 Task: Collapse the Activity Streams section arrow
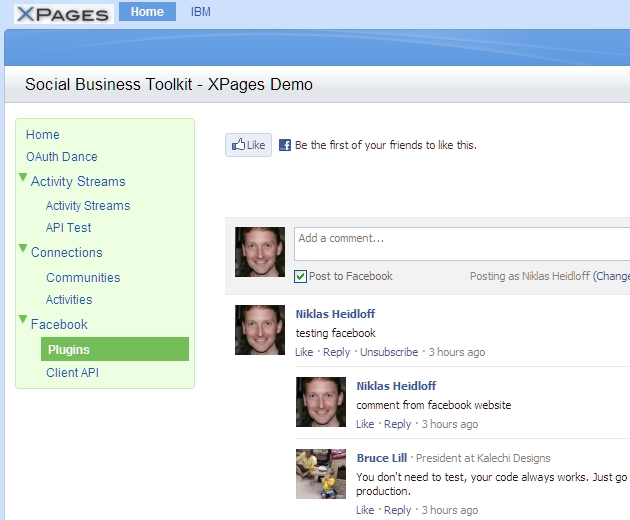click(23, 178)
